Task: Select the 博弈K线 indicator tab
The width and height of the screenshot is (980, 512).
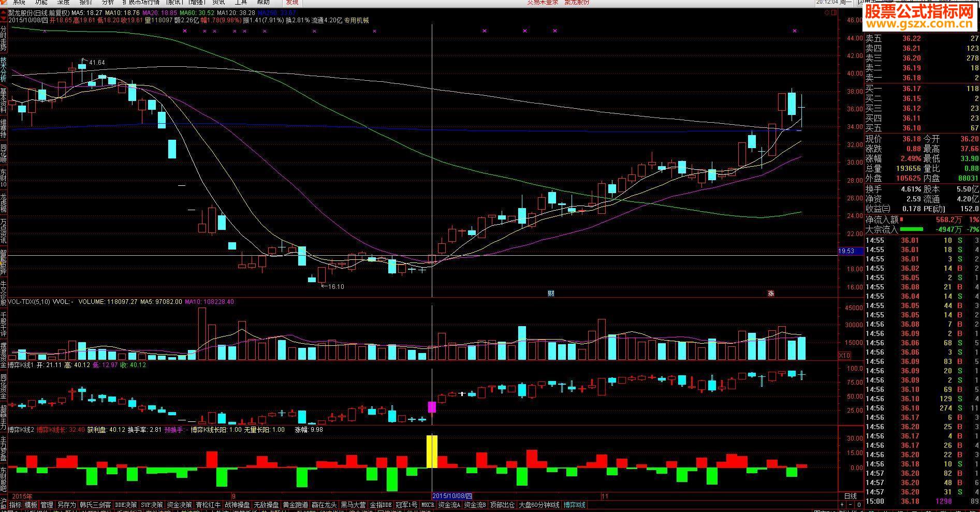Action: (x=575, y=505)
